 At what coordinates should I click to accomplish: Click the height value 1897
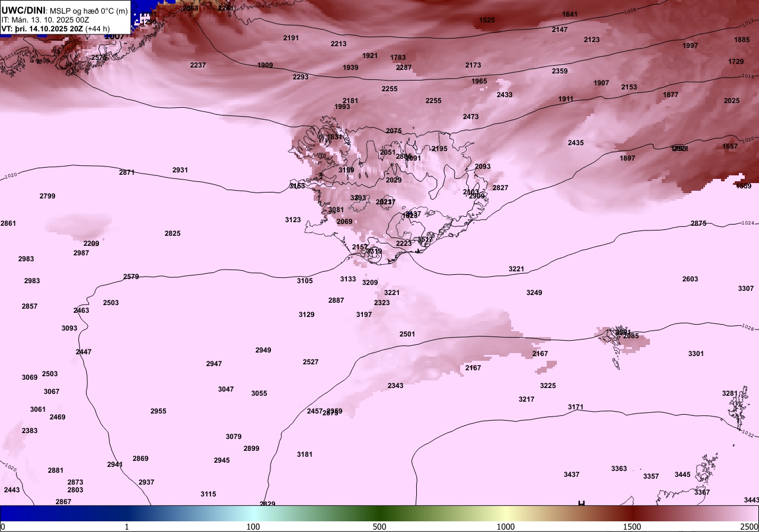[x=627, y=158]
